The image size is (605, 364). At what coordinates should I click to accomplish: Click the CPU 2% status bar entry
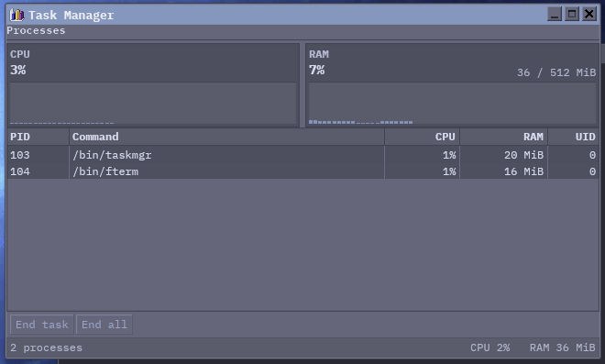click(x=490, y=347)
